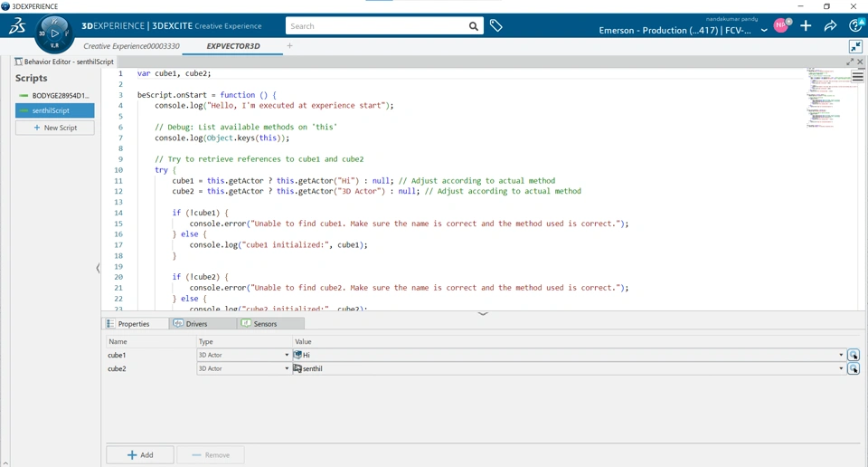Click the search magnifier icon
The image size is (868, 467).
[x=473, y=26]
